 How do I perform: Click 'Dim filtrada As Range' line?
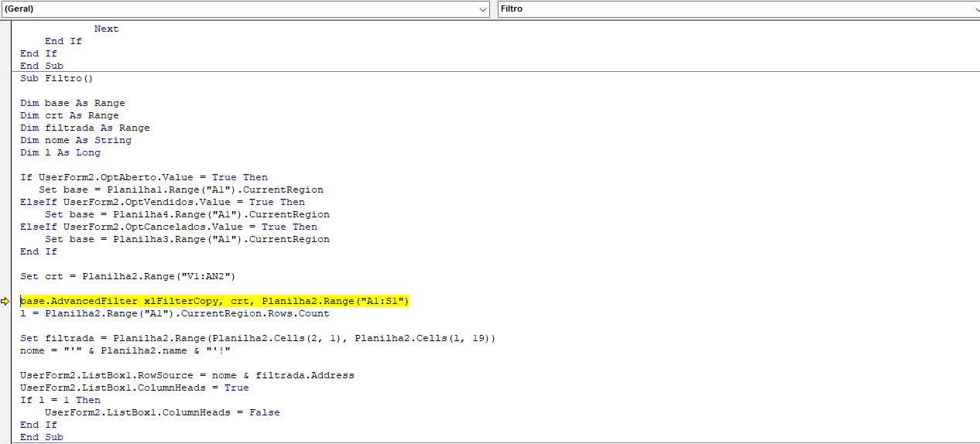tap(85, 128)
